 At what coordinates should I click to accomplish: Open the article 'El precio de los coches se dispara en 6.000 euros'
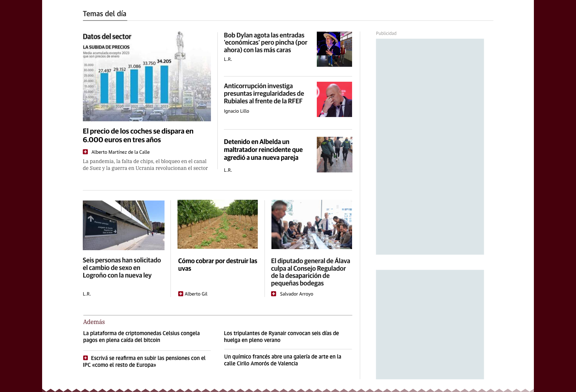[138, 135]
